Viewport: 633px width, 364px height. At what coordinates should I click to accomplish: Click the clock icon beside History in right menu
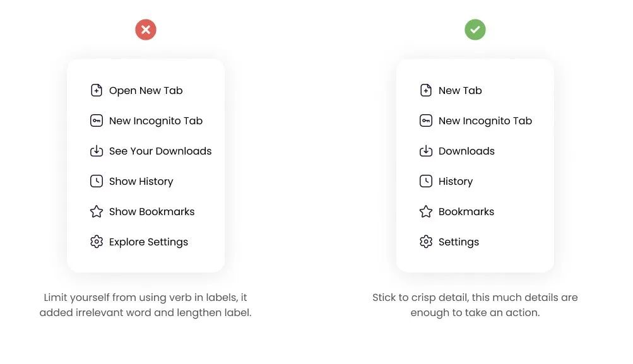(426, 181)
